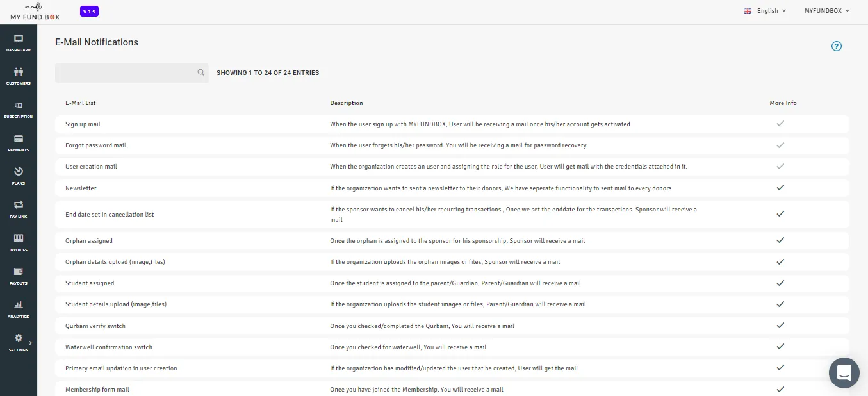Screen dimensions: 868x396
Task: Select the Qurbani verify switch row text
Action: click(x=95, y=326)
